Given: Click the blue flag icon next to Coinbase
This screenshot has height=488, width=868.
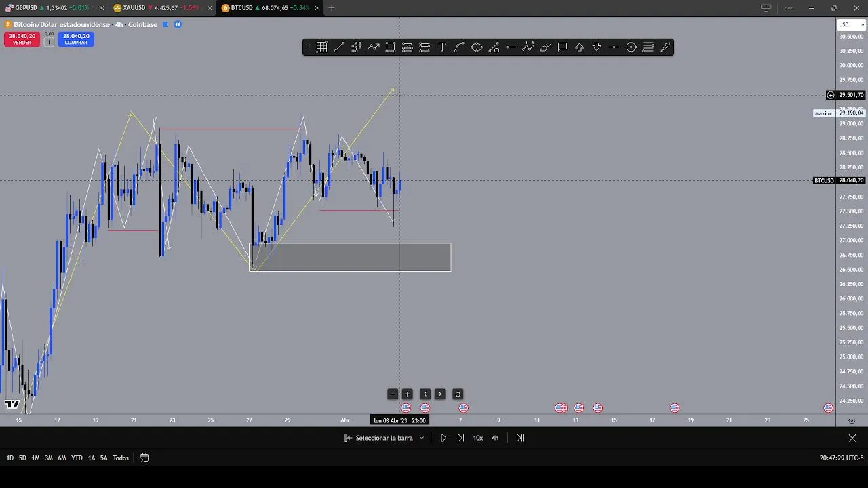Looking at the screenshot, I should pyautogui.click(x=165, y=24).
